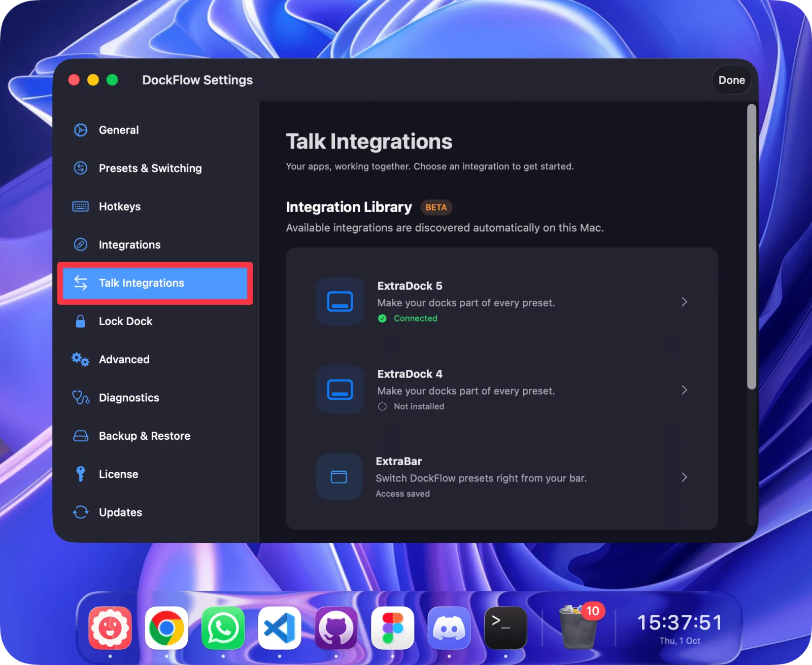Expand the ExtraDock 4 integration chevron
The image size is (812, 665).
[684, 390]
